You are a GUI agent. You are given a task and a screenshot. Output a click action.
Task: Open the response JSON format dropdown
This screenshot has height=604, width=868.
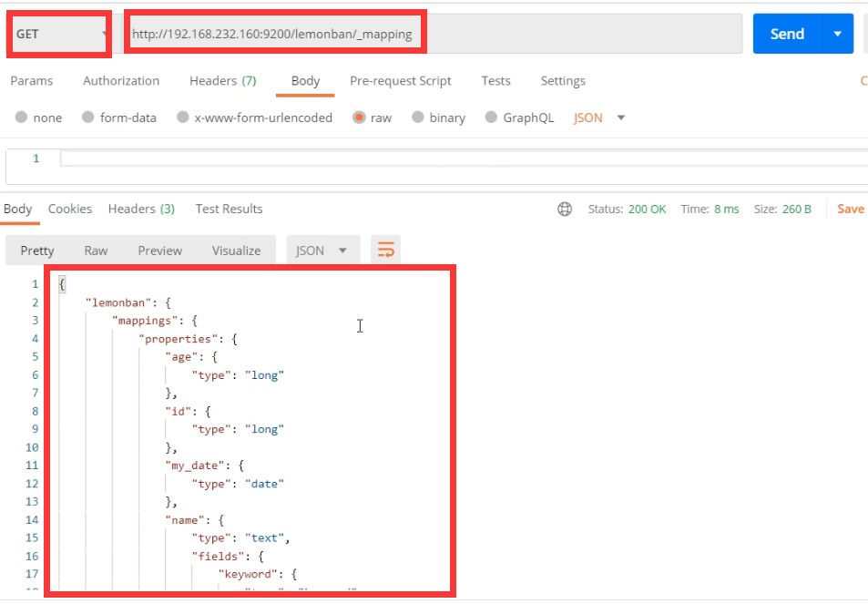(x=322, y=251)
